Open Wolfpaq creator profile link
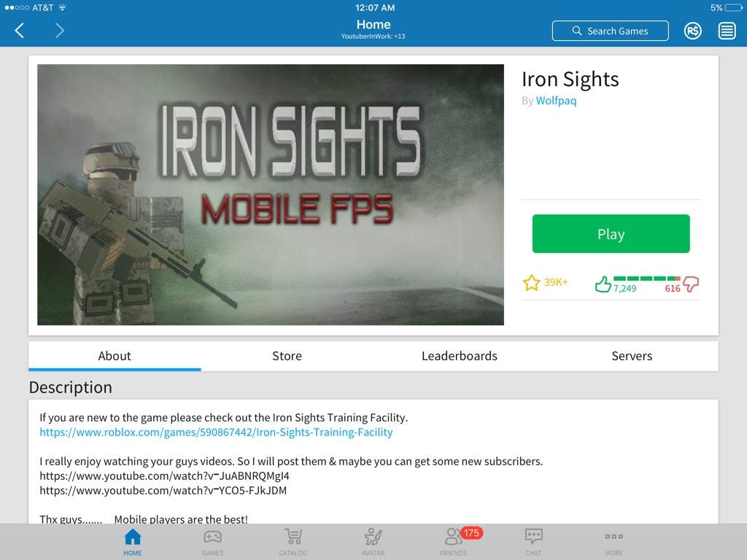This screenshot has width=747, height=560. pyautogui.click(x=556, y=101)
